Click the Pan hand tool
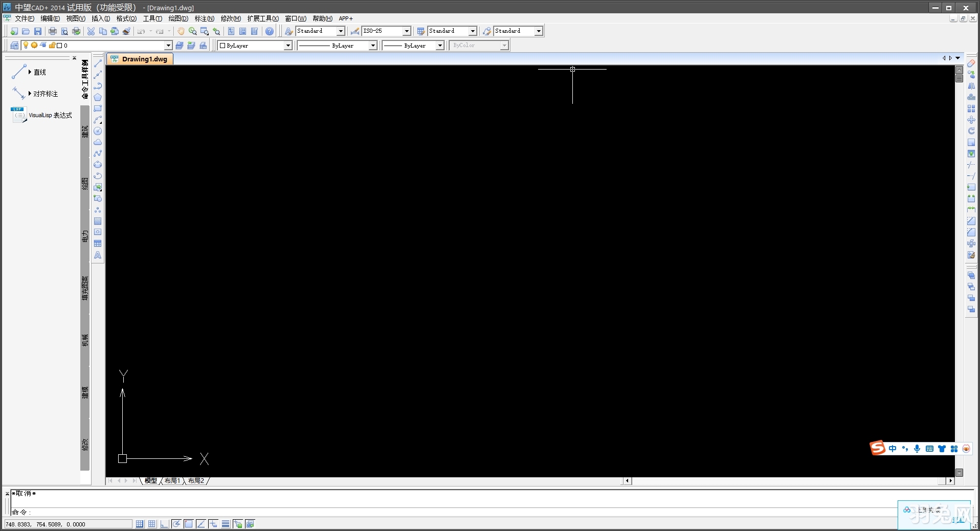Screen dimensions: 980x531 pyautogui.click(x=182, y=31)
